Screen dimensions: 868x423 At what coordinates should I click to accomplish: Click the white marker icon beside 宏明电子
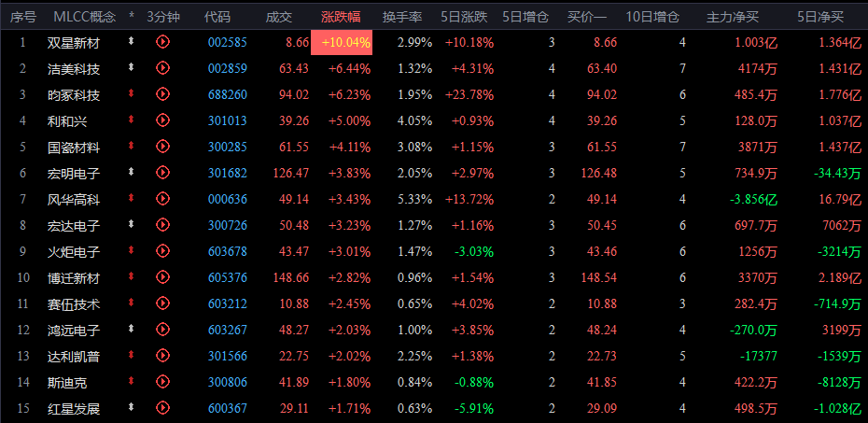pyautogui.click(x=132, y=172)
